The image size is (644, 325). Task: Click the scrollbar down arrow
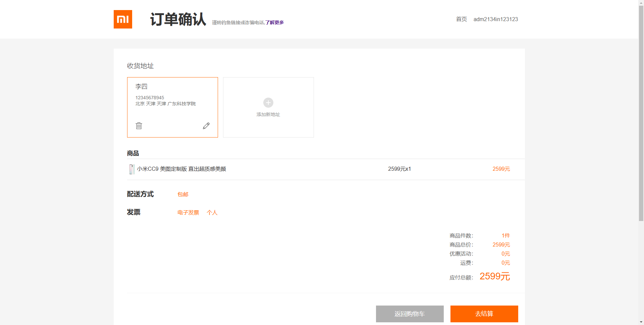[x=641, y=322]
